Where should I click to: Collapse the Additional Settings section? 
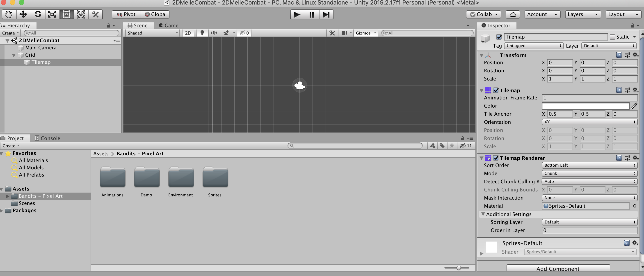point(483,214)
